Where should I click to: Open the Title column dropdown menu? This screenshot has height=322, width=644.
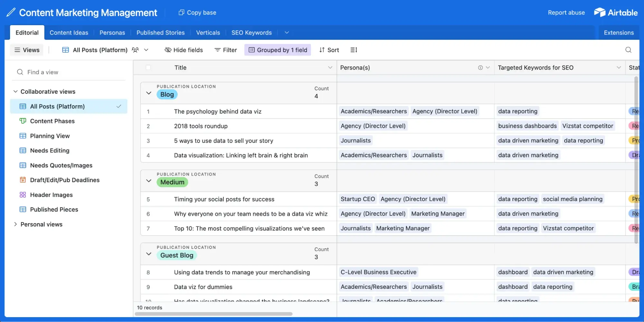[330, 67]
